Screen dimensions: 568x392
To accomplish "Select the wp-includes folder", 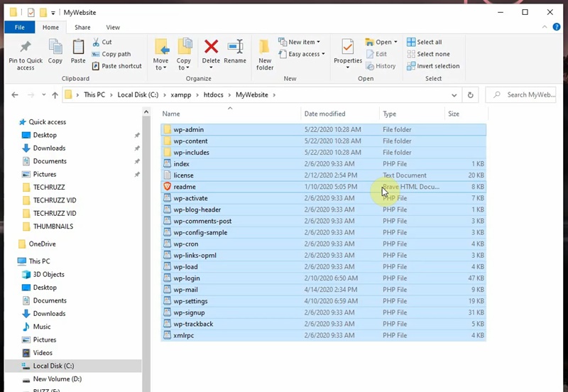I will 324,153.
